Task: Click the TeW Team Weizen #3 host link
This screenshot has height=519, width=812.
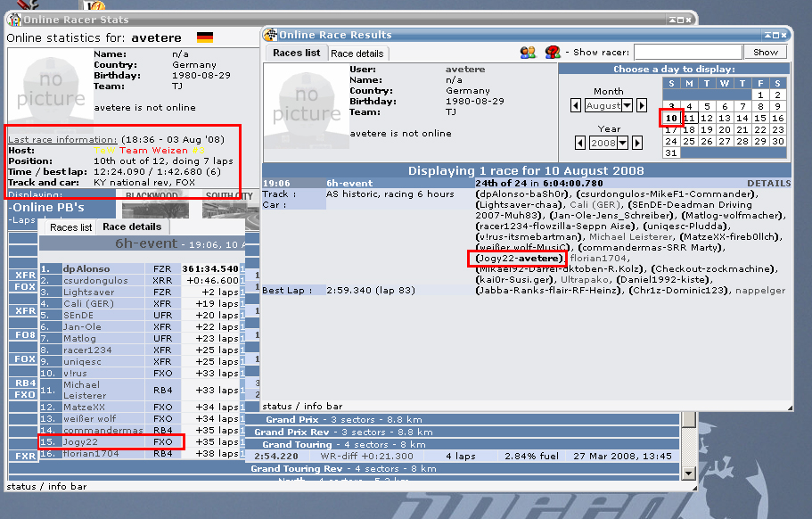Action: click(x=149, y=150)
